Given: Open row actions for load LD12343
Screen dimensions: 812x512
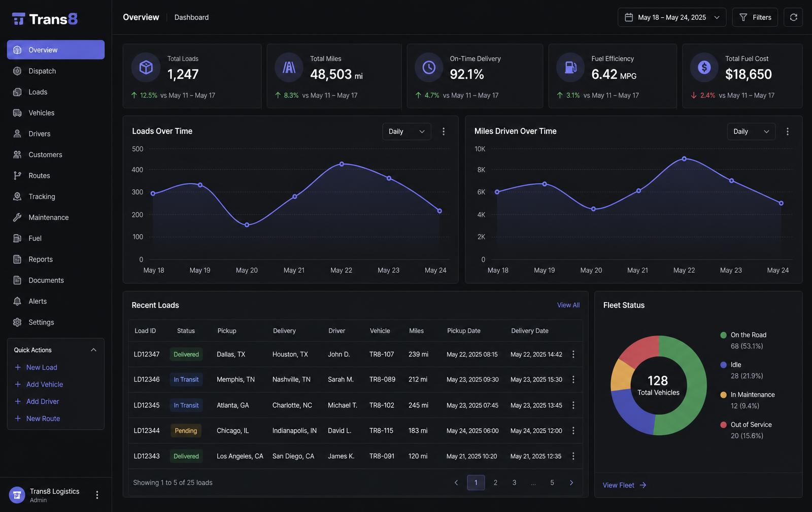Looking at the screenshot, I should point(573,456).
